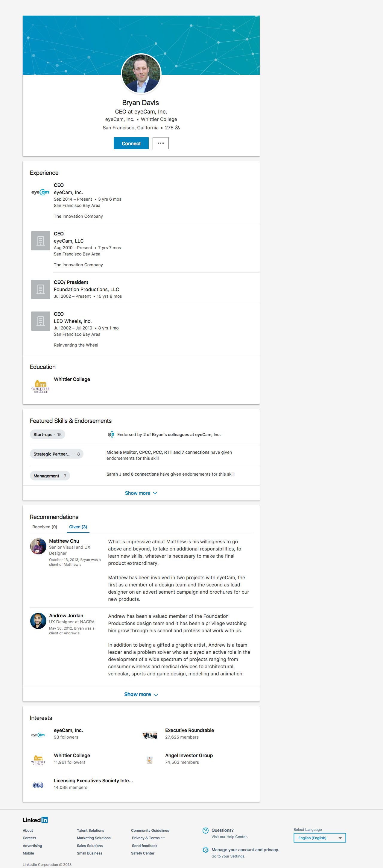Click the Connect button
This screenshot has width=383, height=868.
click(131, 143)
